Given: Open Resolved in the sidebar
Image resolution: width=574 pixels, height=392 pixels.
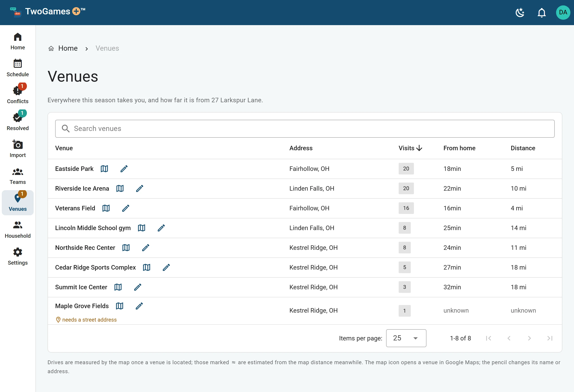Looking at the screenshot, I should [18, 122].
